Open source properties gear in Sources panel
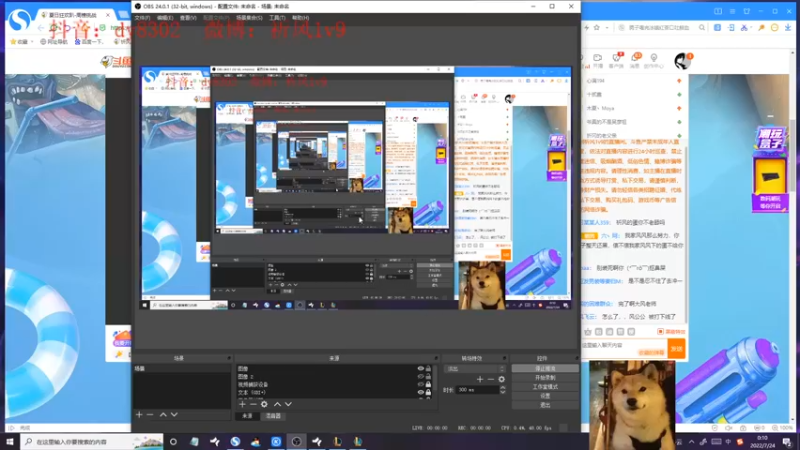Screen dimensions: 800x450 264,404
